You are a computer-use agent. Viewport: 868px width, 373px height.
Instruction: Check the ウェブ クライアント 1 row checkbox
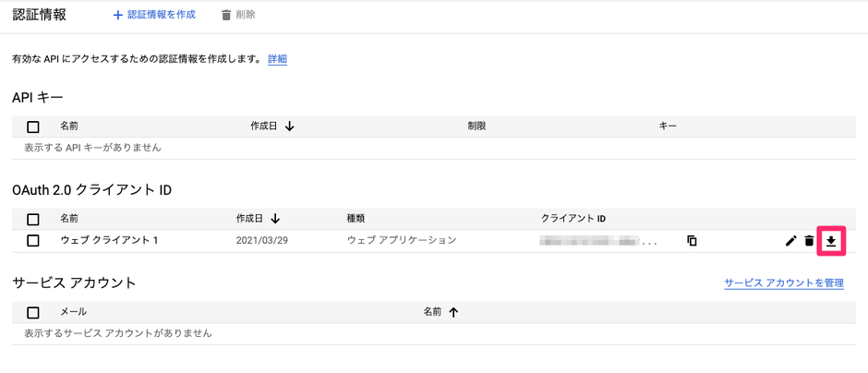pyautogui.click(x=33, y=241)
